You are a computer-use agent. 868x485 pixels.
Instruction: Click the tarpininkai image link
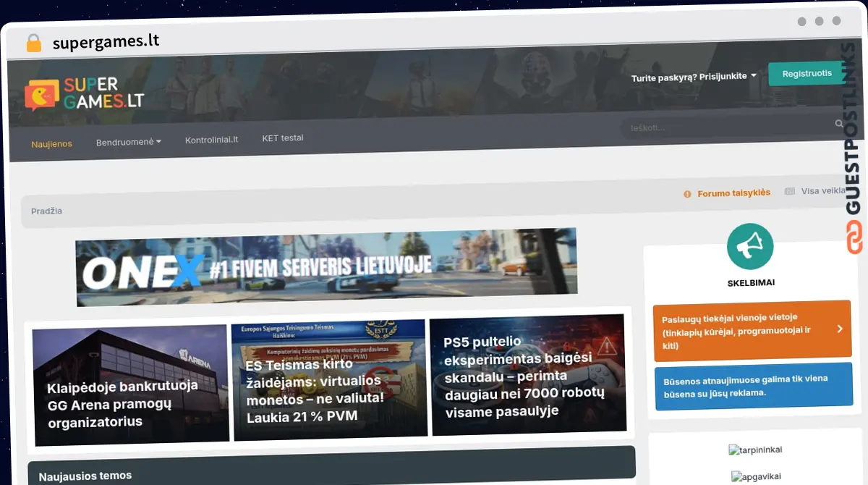pyautogui.click(x=755, y=450)
